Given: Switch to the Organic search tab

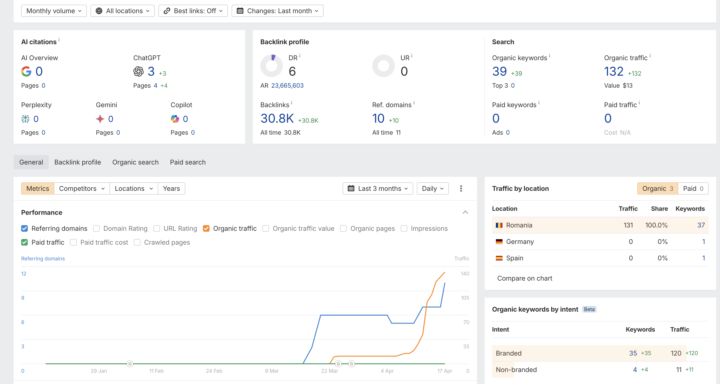Looking at the screenshot, I should [x=135, y=162].
